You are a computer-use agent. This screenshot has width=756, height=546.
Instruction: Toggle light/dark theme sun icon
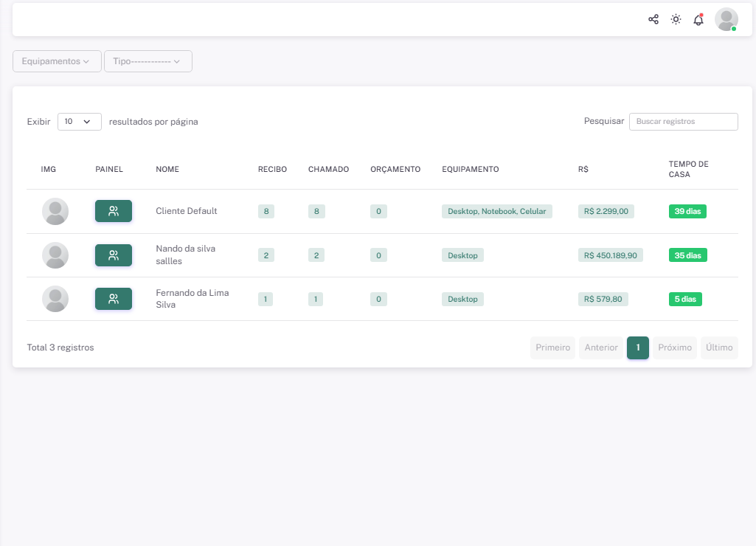[676, 19]
